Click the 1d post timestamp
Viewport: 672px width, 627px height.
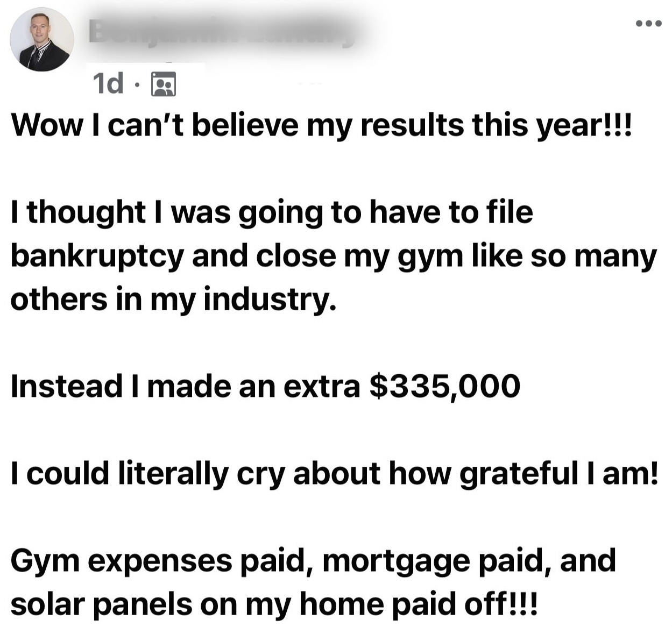pos(108,83)
